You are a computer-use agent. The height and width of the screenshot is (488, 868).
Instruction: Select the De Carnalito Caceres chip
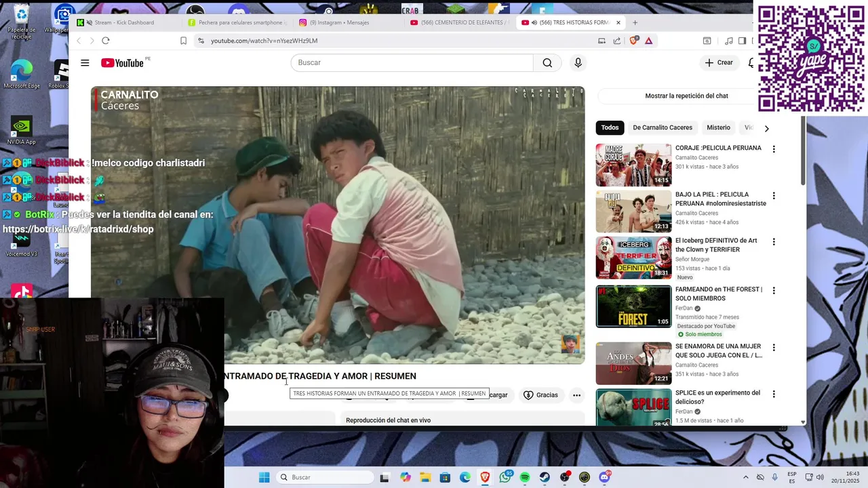point(663,127)
